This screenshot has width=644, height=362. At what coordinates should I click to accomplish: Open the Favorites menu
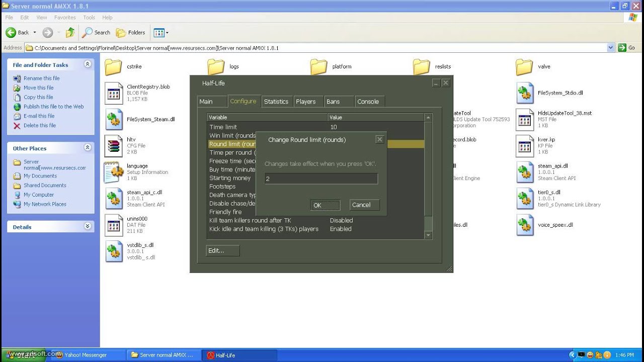pyautogui.click(x=65, y=17)
